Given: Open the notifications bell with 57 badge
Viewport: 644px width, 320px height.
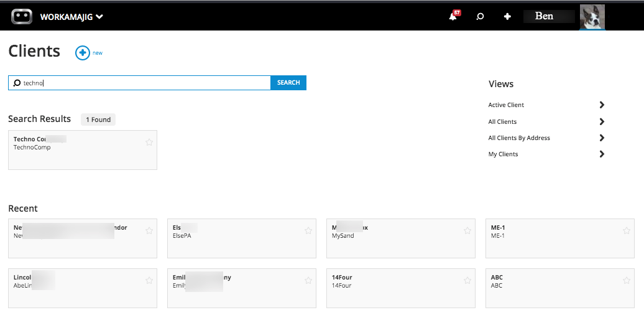Looking at the screenshot, I should point(454,16).
